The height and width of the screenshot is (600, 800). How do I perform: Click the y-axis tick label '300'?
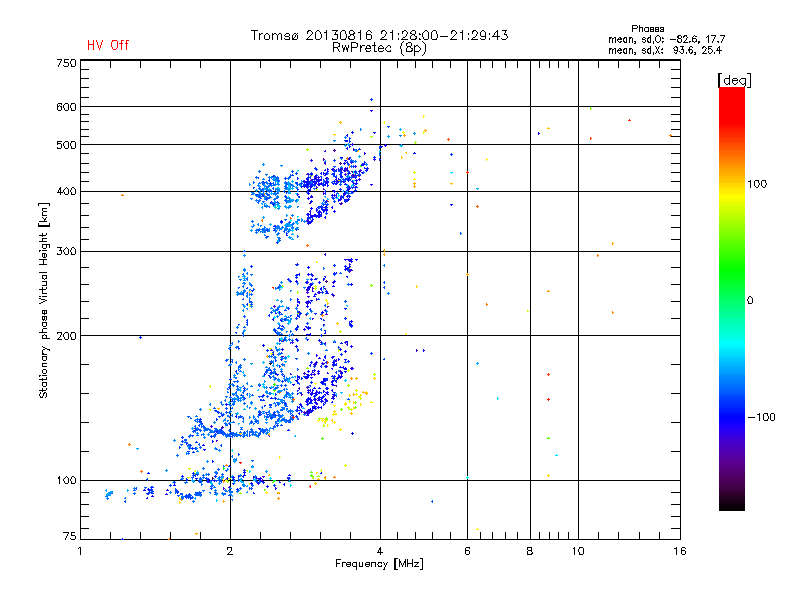tap(66, 252)
